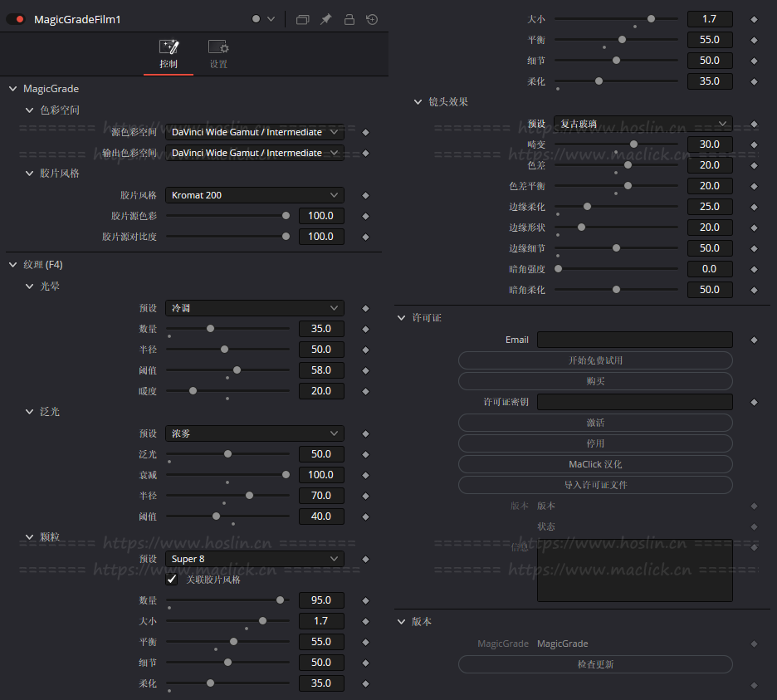
Task: Click the MaClick 汉化 button
Action: 595,464
